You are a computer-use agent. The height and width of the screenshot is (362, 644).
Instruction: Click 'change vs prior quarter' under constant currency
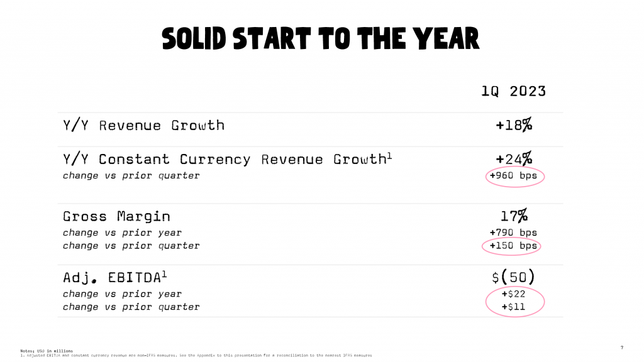click(x=131, y=176)
